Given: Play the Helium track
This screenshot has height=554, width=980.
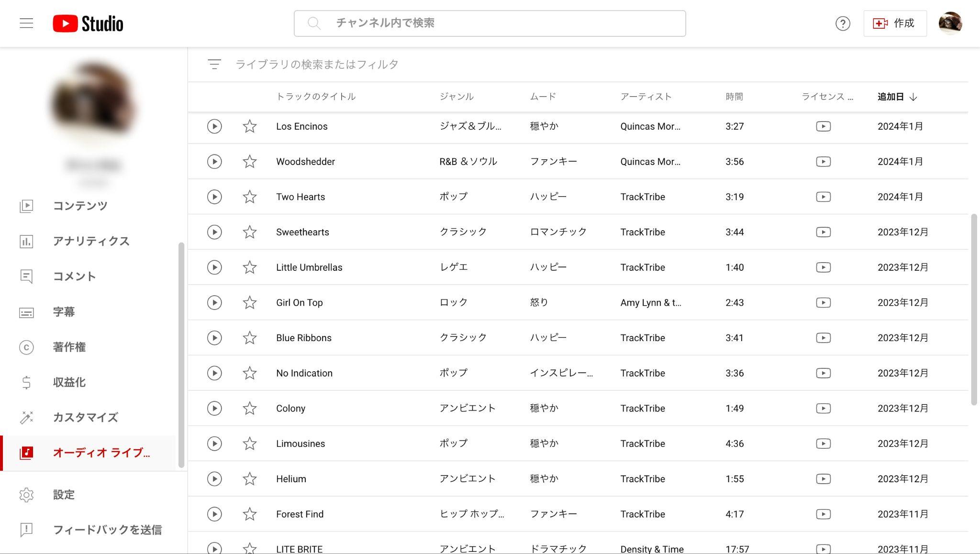Looking at the screenshot, I should tap(214, 479).
